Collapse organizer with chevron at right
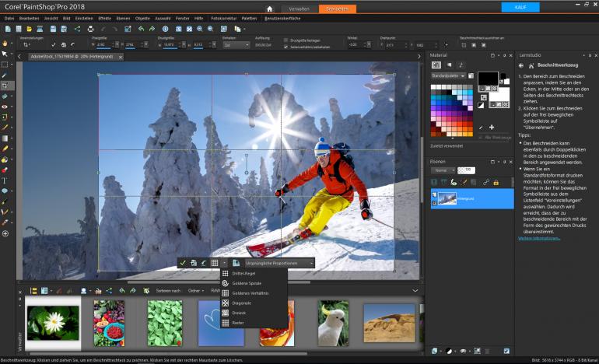The width and height of the screenshot is (599, 364). click(x=415, y=291)
